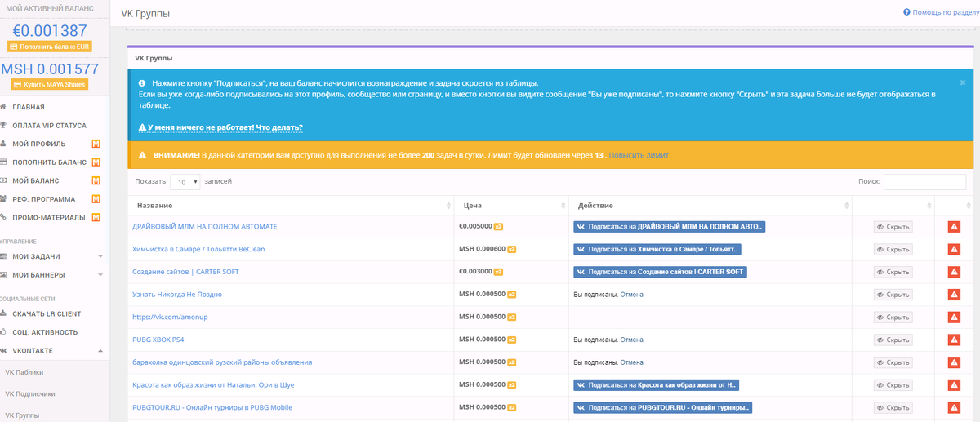Click Подписаться на Красота как образ жизни button

pos(657,384)
